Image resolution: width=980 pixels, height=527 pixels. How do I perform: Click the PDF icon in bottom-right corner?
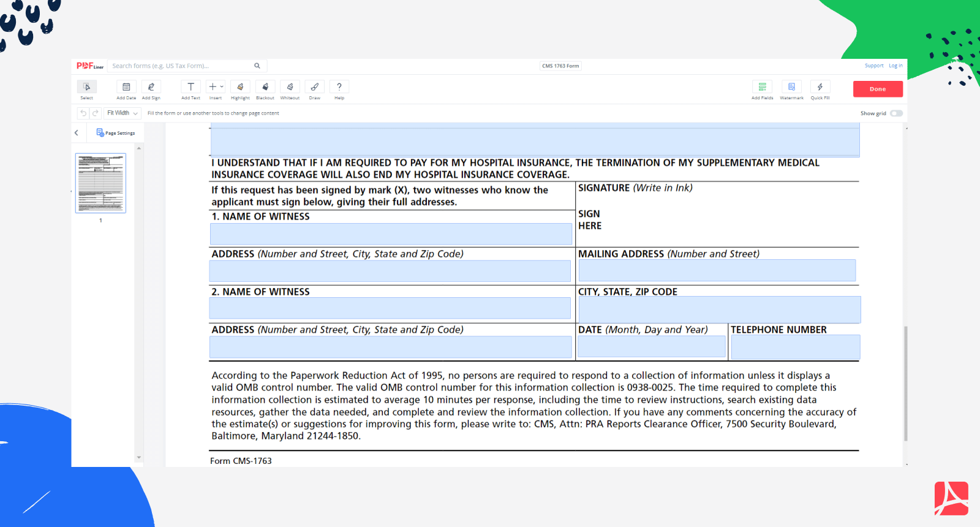tap(951, 498)
